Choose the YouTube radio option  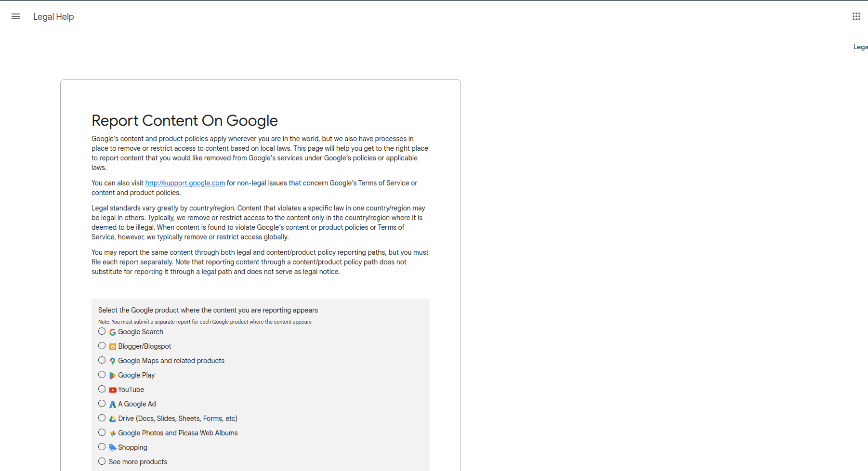[x=102, y=389]
